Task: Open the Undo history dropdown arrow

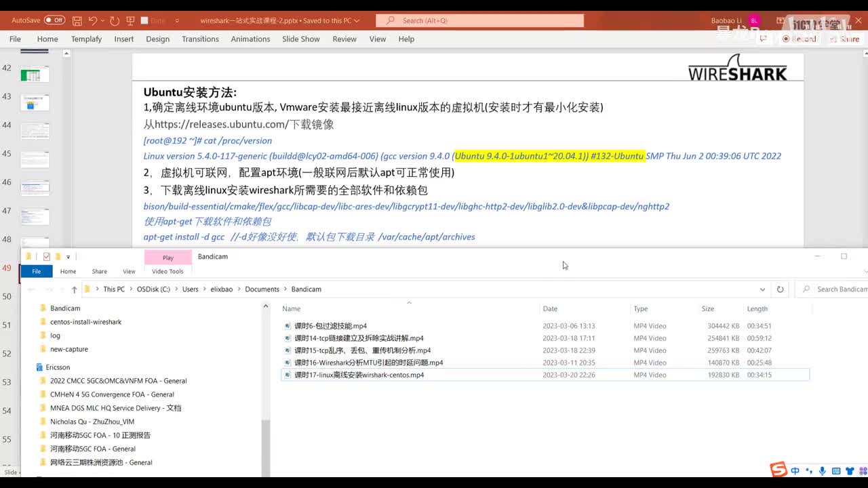Action: pos(103,21)
